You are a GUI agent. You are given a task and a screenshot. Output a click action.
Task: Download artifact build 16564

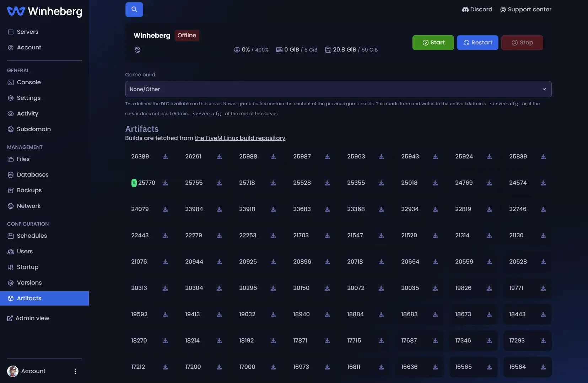(x=543, y=367)
